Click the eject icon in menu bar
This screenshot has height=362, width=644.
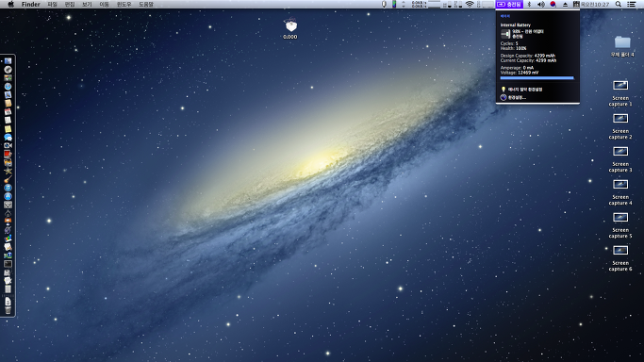[565, 4]
